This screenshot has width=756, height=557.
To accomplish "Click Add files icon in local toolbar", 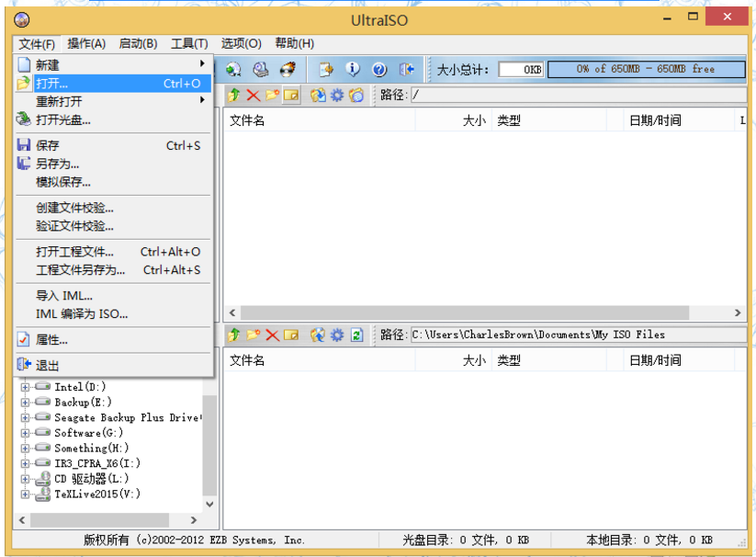I will (x=318, y=335).
